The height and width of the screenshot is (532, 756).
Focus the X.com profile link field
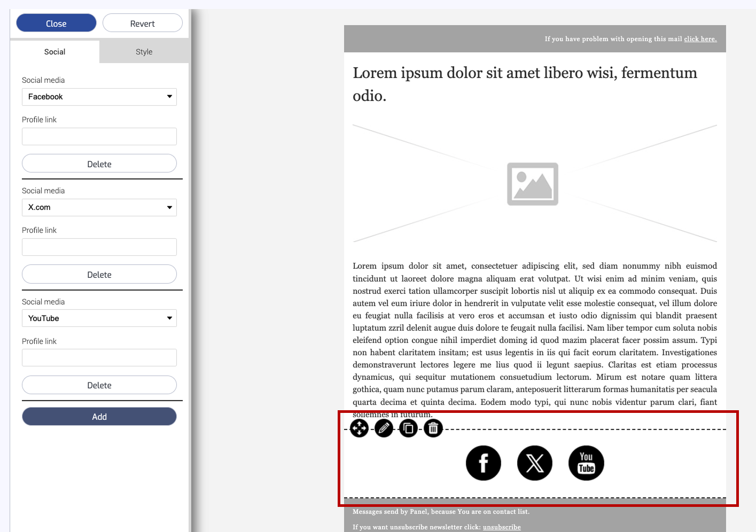(x=99, y=247)
